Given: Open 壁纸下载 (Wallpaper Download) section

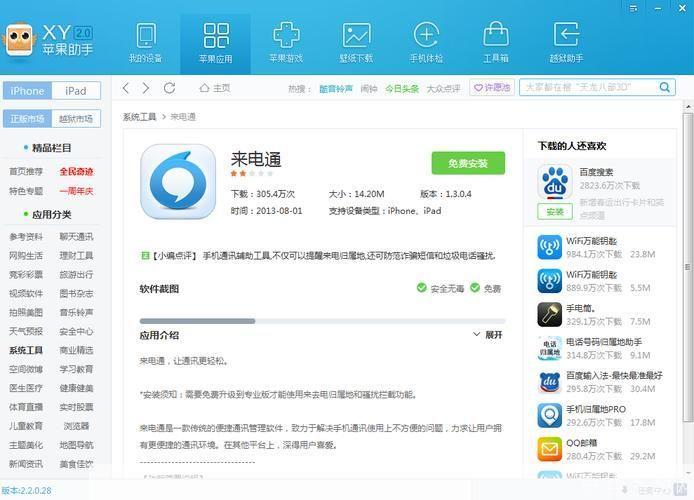Looking at the screenshot, I should 356,41.
